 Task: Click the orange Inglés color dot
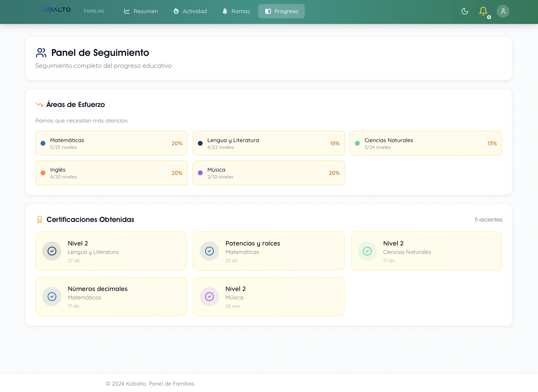(43, 173)
